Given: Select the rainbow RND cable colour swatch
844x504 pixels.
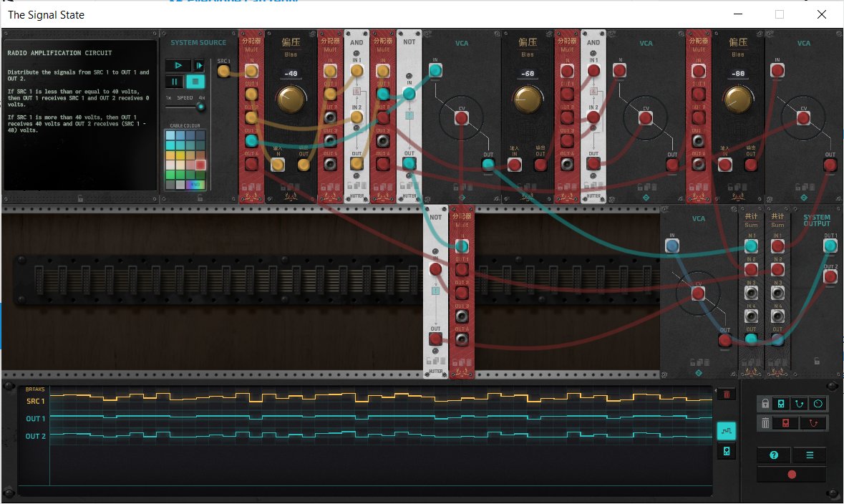Looking at the screenshot, I should click(x=195, y=185).
